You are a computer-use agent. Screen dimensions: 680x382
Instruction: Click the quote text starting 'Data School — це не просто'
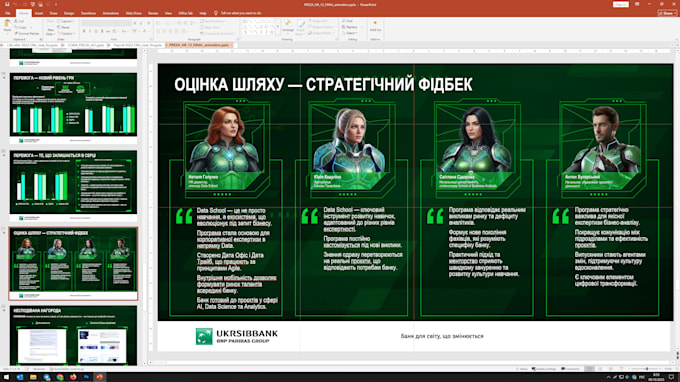[x=234, y=217]
